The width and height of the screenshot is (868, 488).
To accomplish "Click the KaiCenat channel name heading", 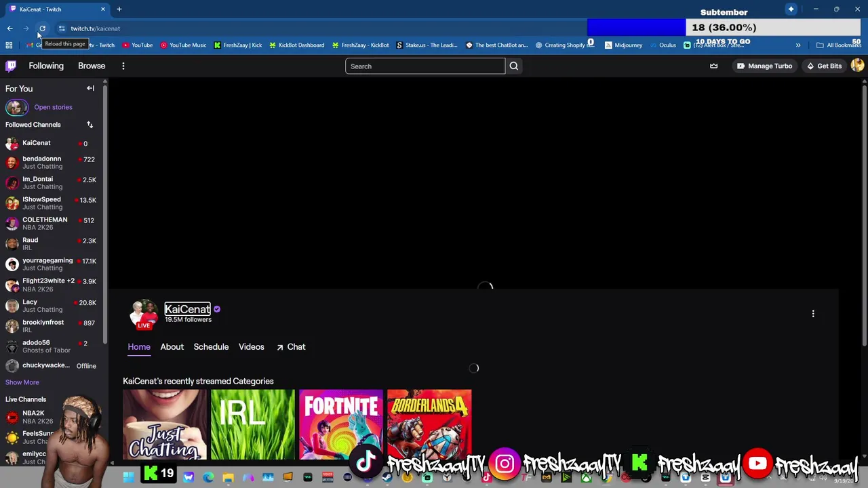I will point(187,309).
